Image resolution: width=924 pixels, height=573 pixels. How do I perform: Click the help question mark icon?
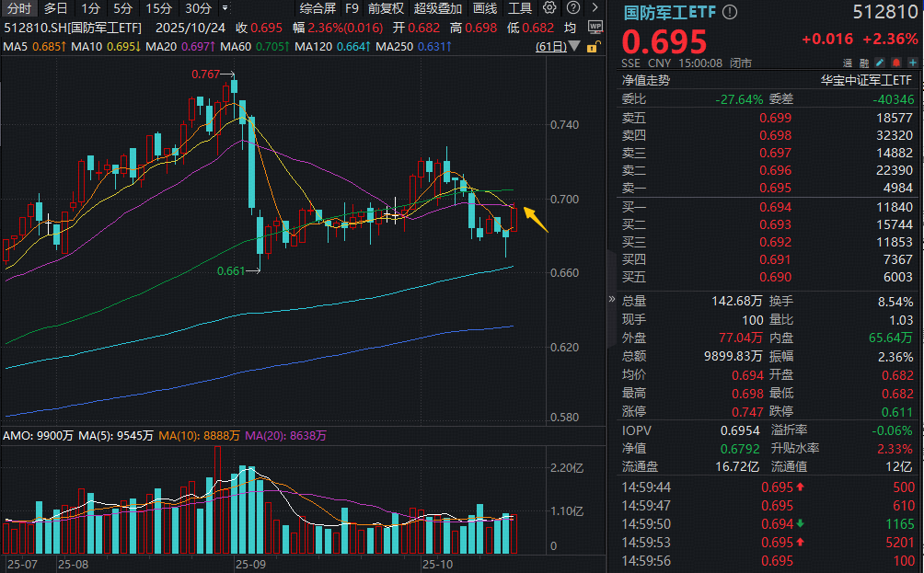click(x=572, y=8)
